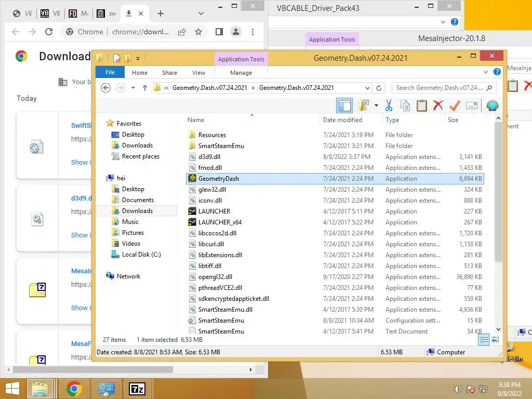This screenshot has width=532, height=399.
Task: Refresh the Explorer folder view
Action: [379, 88]
